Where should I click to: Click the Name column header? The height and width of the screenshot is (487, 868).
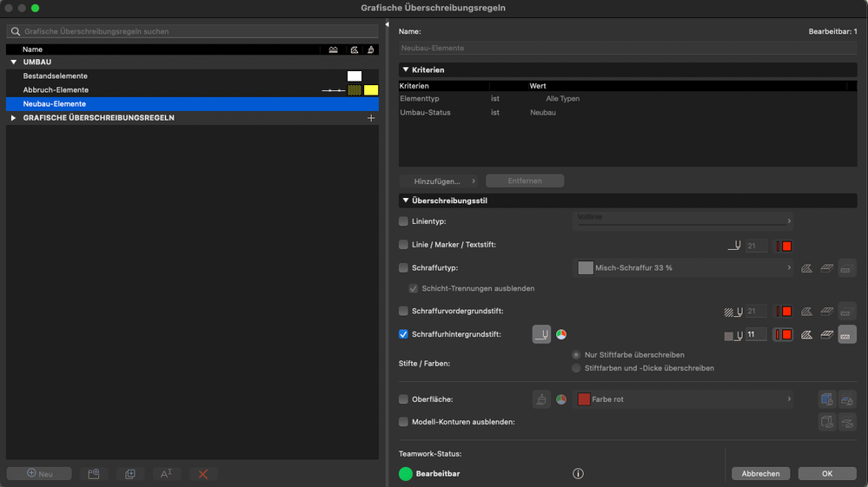(x=32, y=49)
